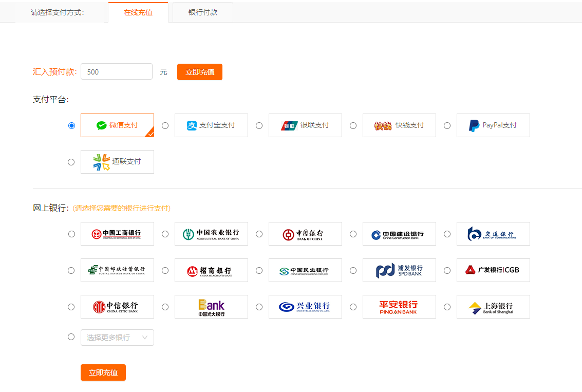Enable the 招商银行 radio button
Screen dimensions: 582x392
click(165, 271)
